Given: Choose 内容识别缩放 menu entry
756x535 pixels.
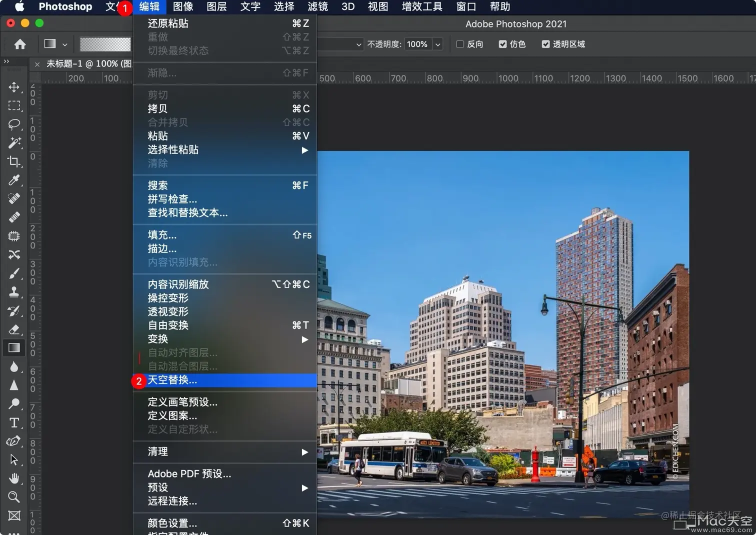Looking at the screenshot, I should tap(225, 284).
